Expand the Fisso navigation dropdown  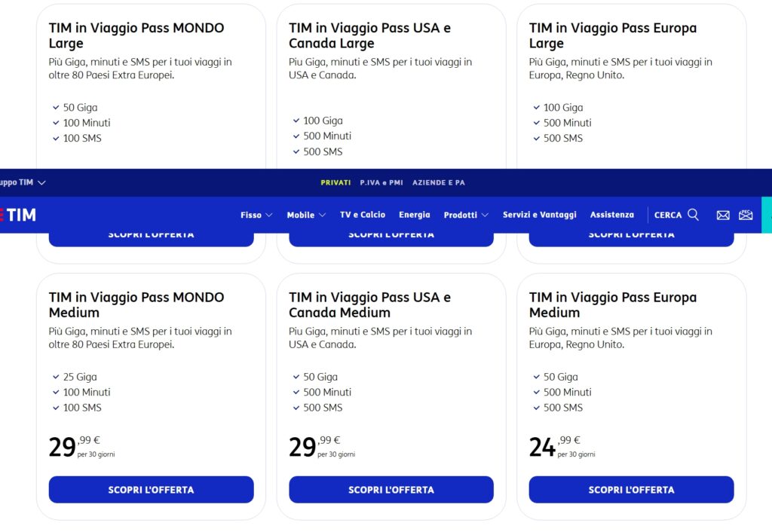[256, 215]
